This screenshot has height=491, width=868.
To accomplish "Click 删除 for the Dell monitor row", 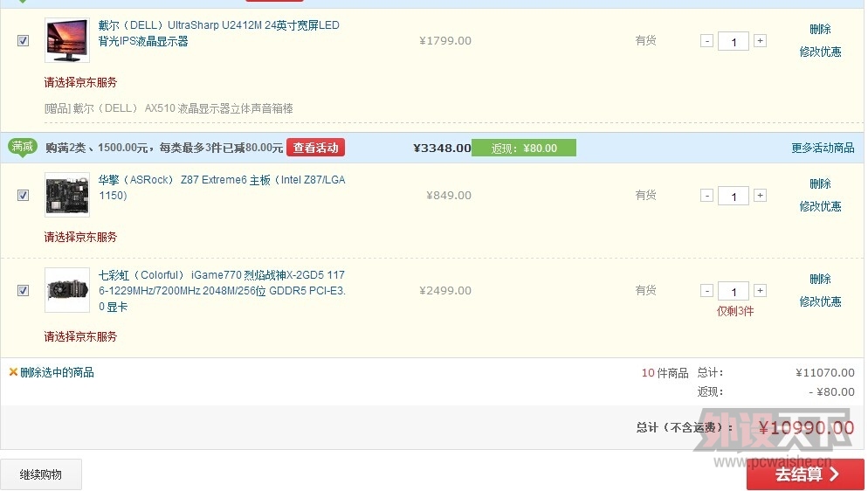I will coord(820,29).
